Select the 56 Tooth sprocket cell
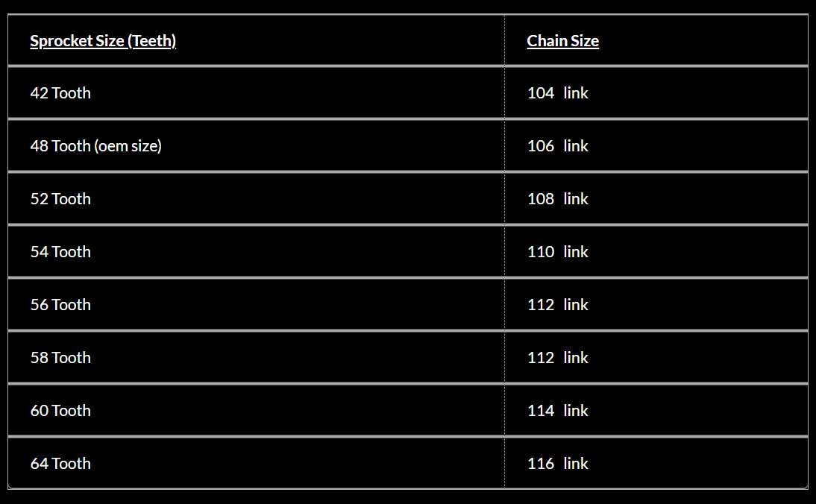 pyautogui.click(x=60, y=305)
